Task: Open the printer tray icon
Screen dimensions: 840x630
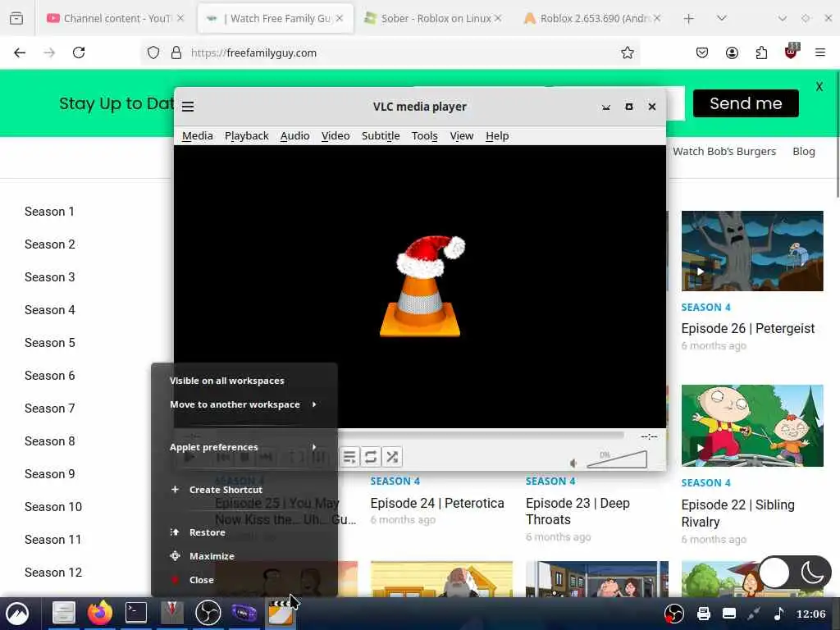Action: [x=703, y=614]
